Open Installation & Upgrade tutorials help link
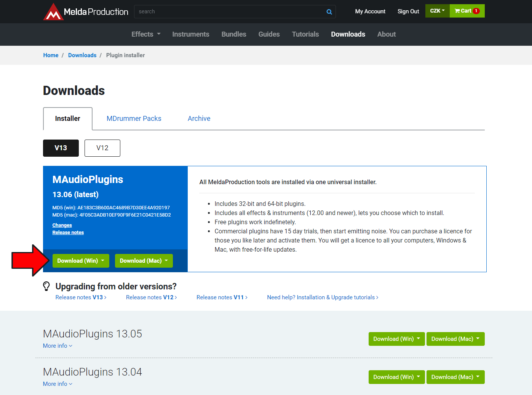This screenshot has width=532, height=395. (x=323, y=297)
